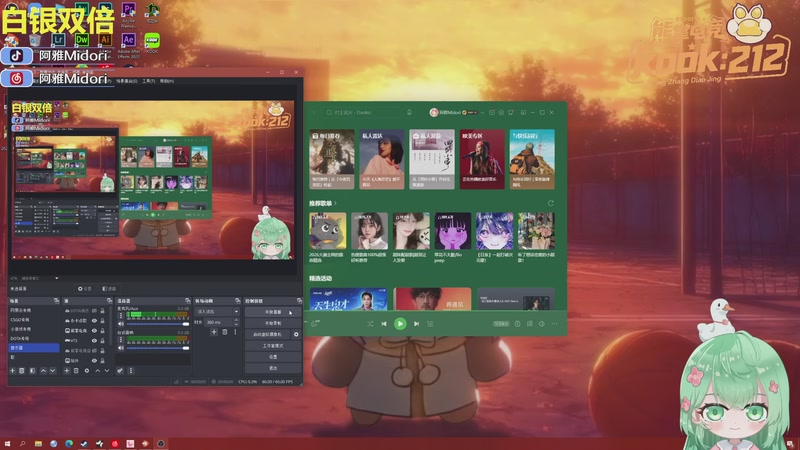Mute the desktop audio mixer channel
The width and height of the screenshot is (800, 450).
(121, 348)
